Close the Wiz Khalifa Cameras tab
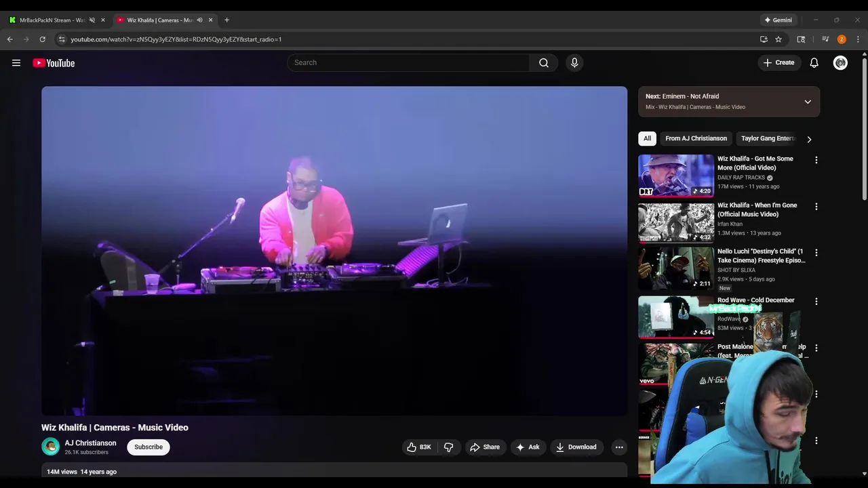Screen dimensions: 868x488 click(210, 20)
